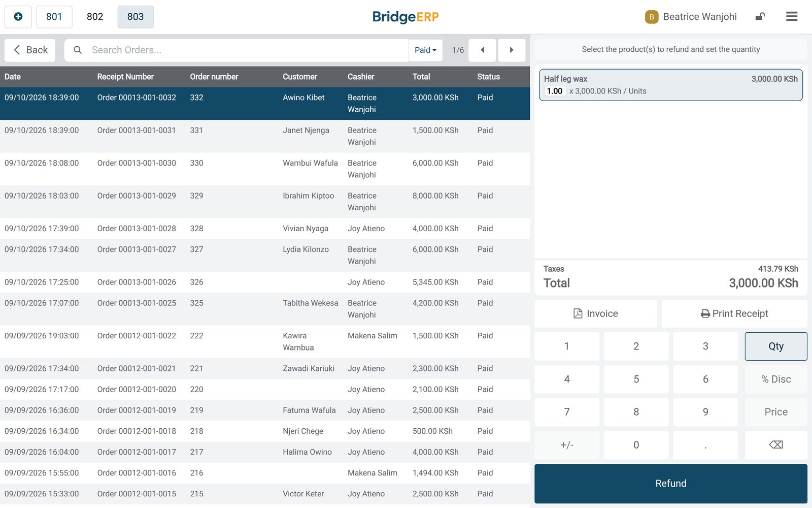This screenshot has width=812, height=508.
Task: Click the Print Receipt button
Action: (x=734, y=314)
